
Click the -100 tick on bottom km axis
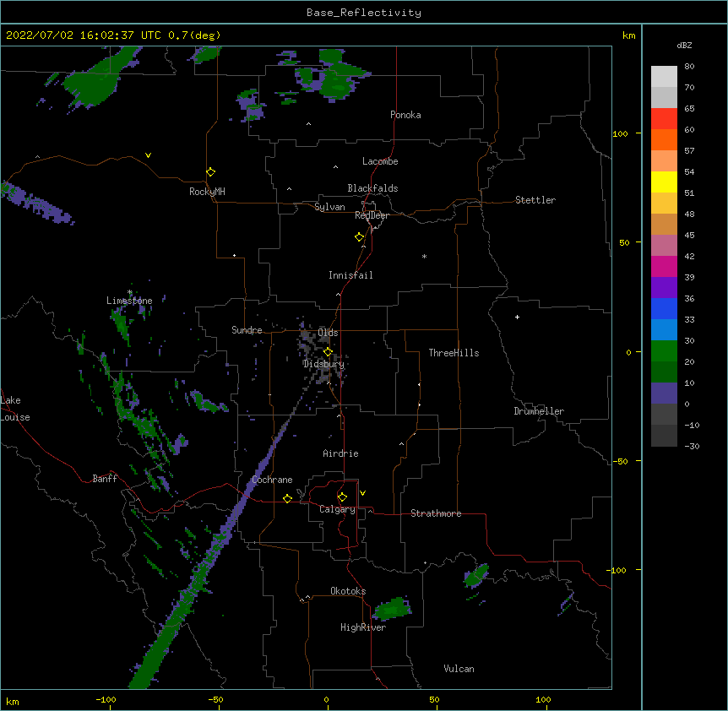[106, 699]
